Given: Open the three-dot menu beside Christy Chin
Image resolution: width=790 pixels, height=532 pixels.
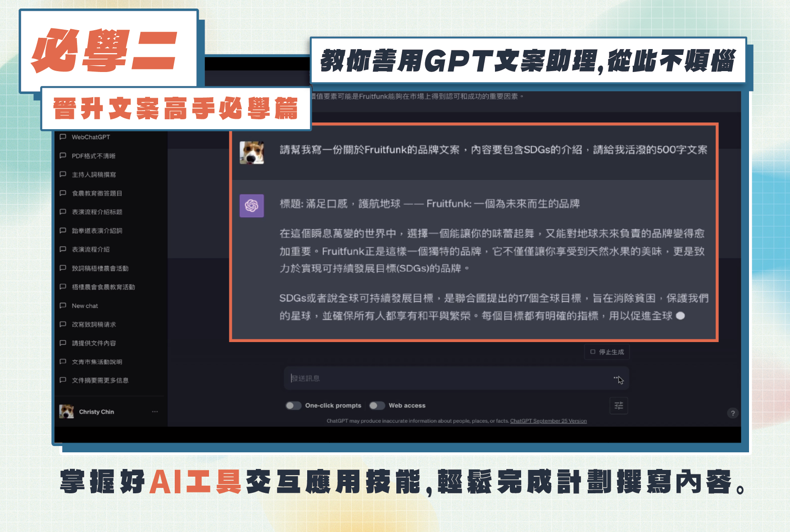Looking at the screenshot, I should pyautogui.click(x=155, y=411).
